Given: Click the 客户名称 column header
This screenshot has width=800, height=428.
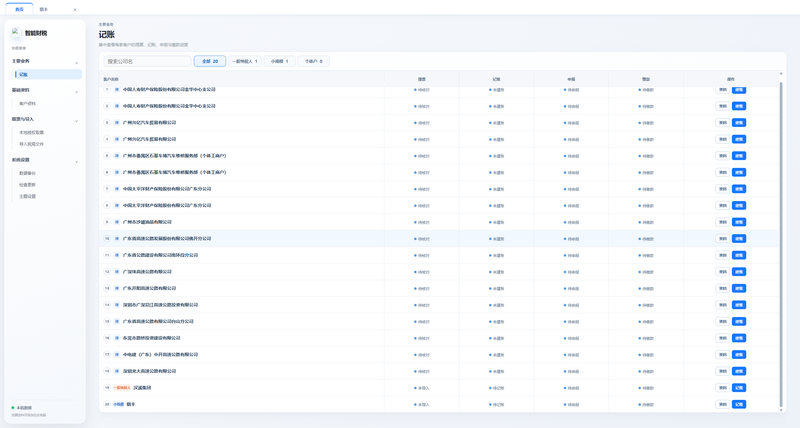Looking at the screenshot, I should coord(111,79).
